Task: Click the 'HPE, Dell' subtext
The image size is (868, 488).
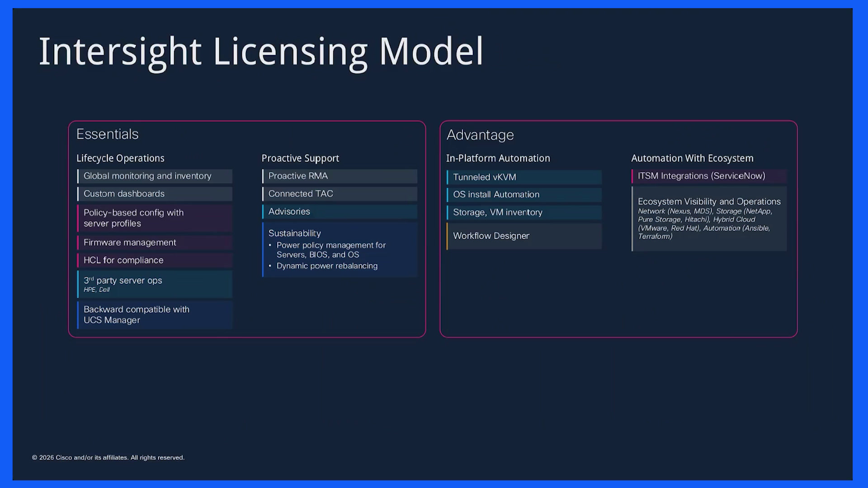Action: click(96, 290)
